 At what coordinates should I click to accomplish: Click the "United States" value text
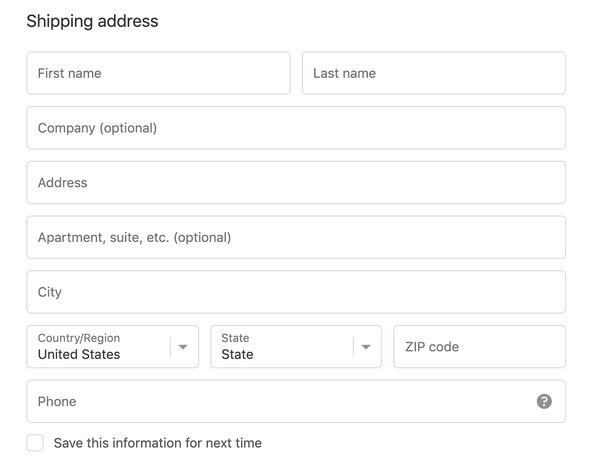point(79,355)
